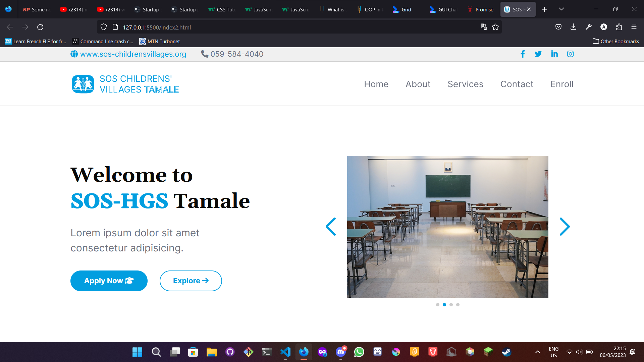644x362 pixels.
Task: Click the Explore button
Action: pos(191,281)
